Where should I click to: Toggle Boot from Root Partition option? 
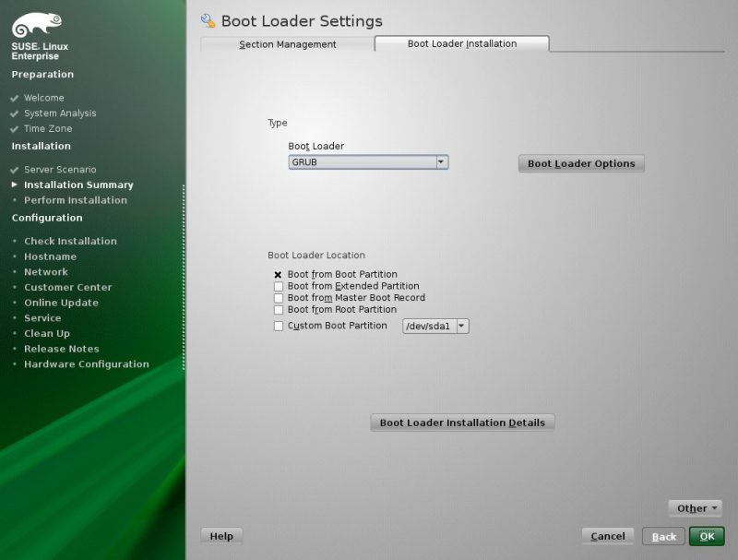tap(279, 310)
